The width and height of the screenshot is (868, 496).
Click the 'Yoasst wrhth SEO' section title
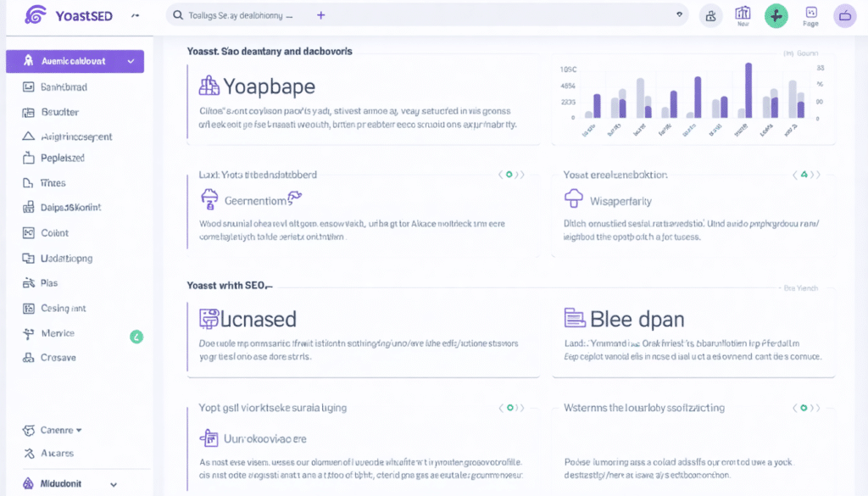point(229,286)
